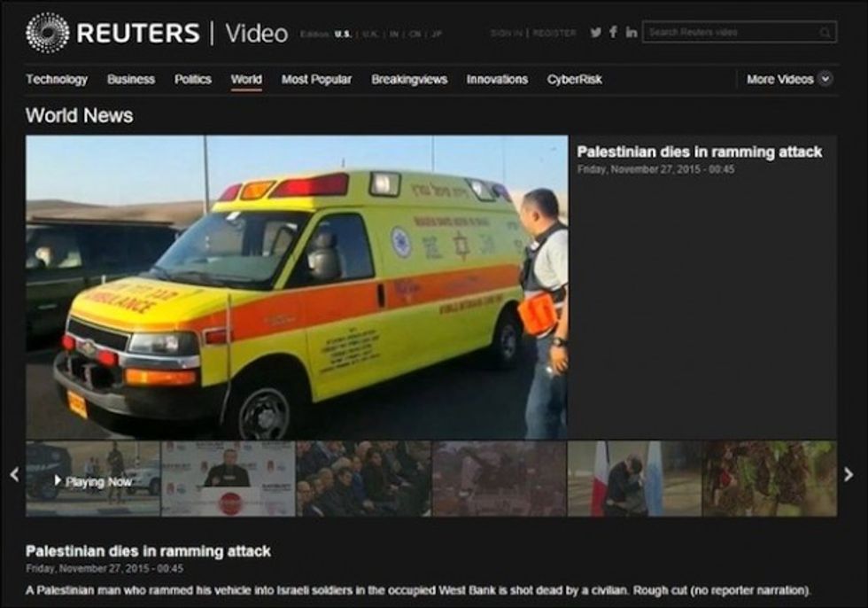Viewport: 868px width, 608px height.
Task: Play the main ambulance video
Action: click(297, 286)
